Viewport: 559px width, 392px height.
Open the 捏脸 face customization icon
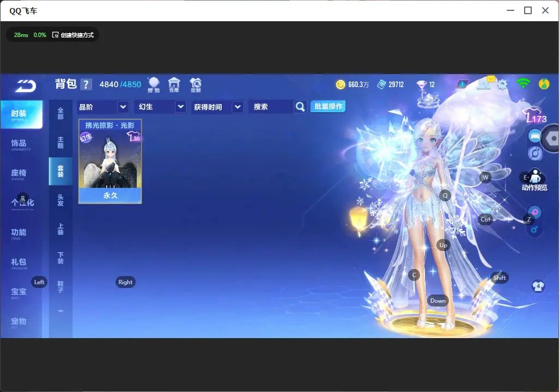coord(154,85)
